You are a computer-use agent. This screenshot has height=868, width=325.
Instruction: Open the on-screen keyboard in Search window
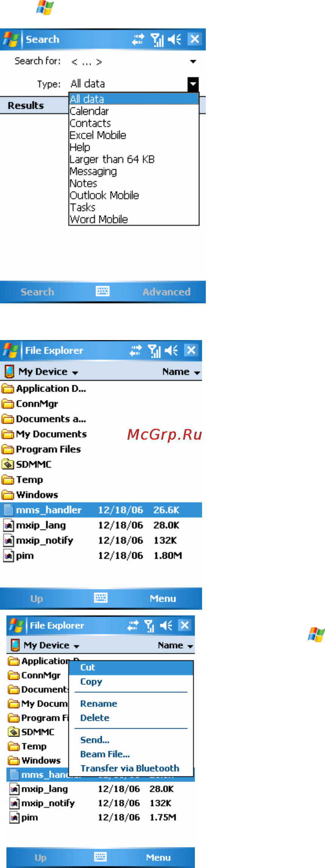103,291
